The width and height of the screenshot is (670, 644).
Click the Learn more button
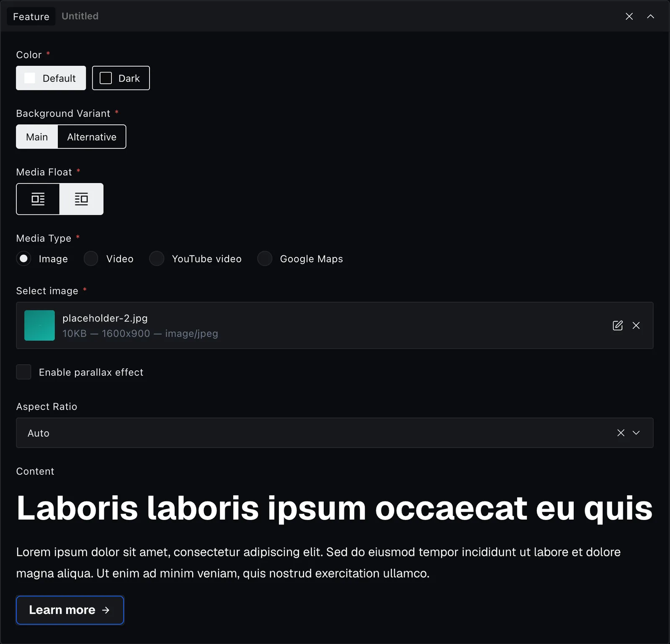coord(70,610)
